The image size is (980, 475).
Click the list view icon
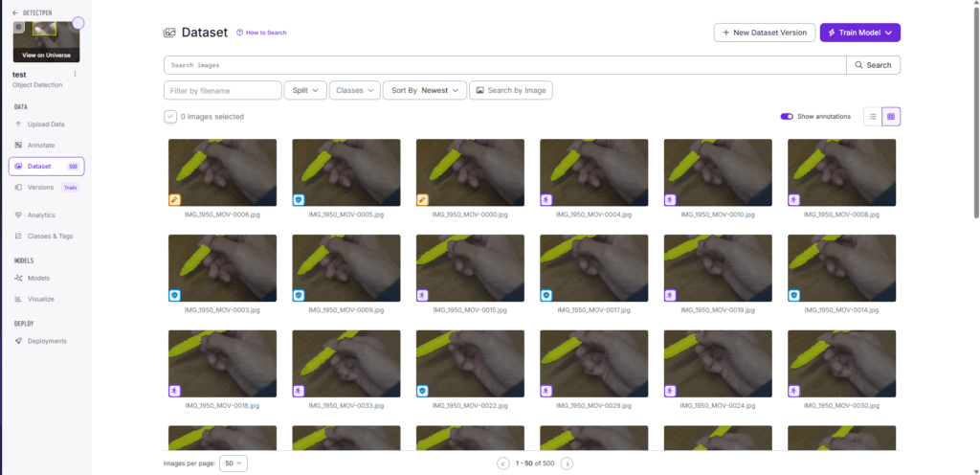coord(872,117)
